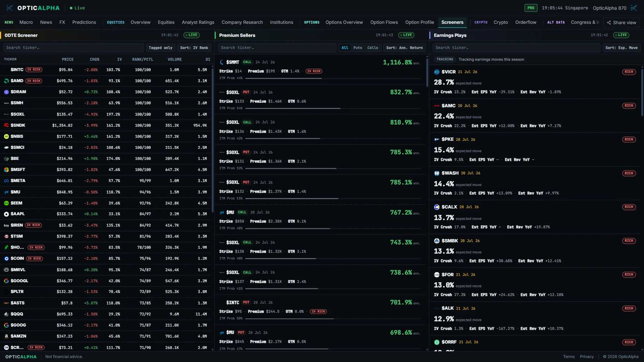Viewport: 644px width, 362px height.
Task: Click the Share view button
Action: pyautogui.click(x=621, y=23)
